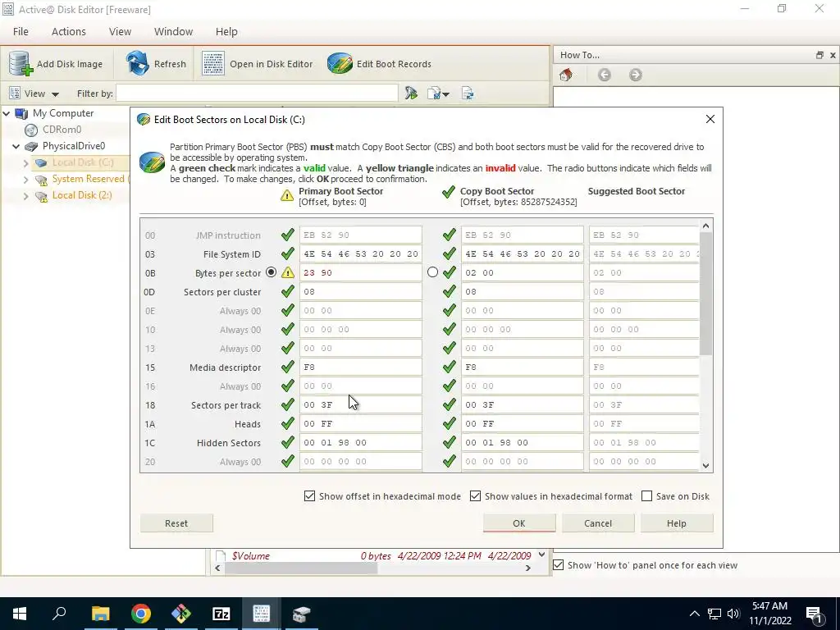The height and width of the screenshot is (630, 840).
Task: Open the dropdown arrow beside filter page icon
Action: [x=445, y=94]
